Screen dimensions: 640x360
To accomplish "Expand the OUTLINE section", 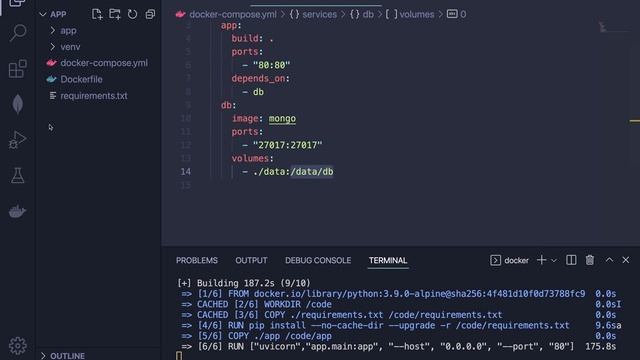I will point(62,356).
